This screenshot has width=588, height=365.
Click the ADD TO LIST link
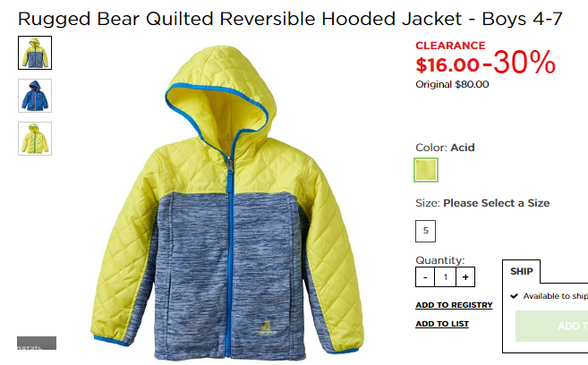[442, 324]
